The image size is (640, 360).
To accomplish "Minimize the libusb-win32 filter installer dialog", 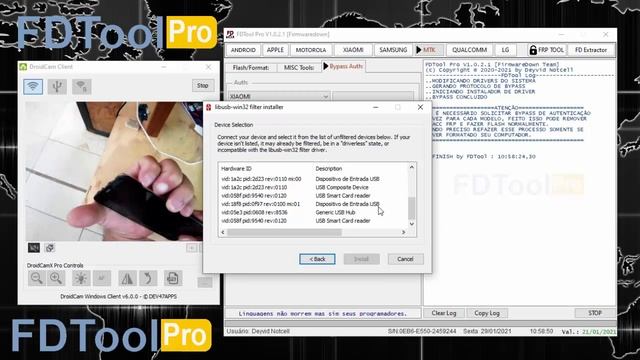I will click(376, 107).
